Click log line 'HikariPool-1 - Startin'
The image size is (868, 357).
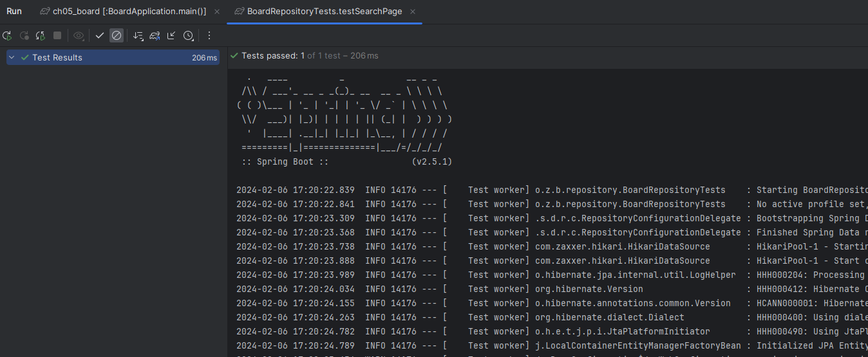pos(552,246)
